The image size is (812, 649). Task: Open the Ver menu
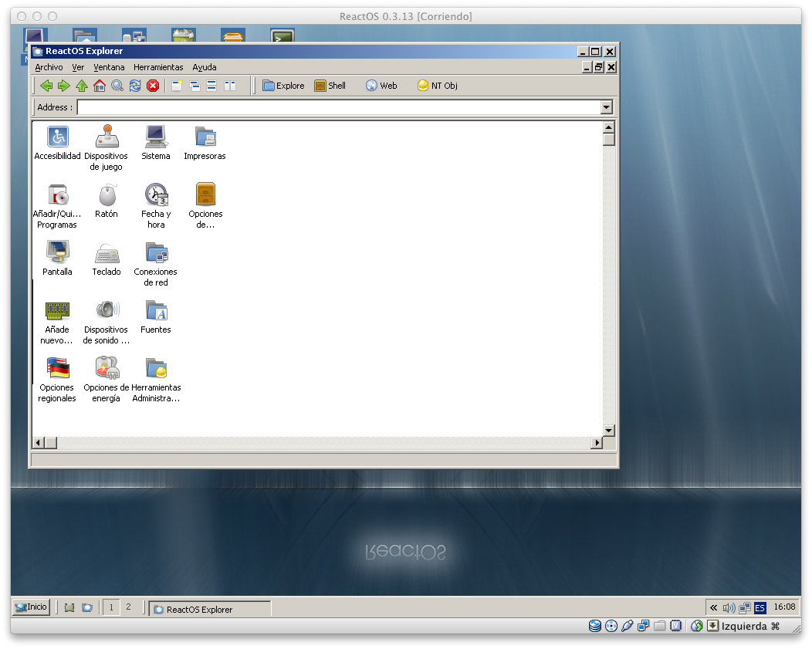click(78, 67)
